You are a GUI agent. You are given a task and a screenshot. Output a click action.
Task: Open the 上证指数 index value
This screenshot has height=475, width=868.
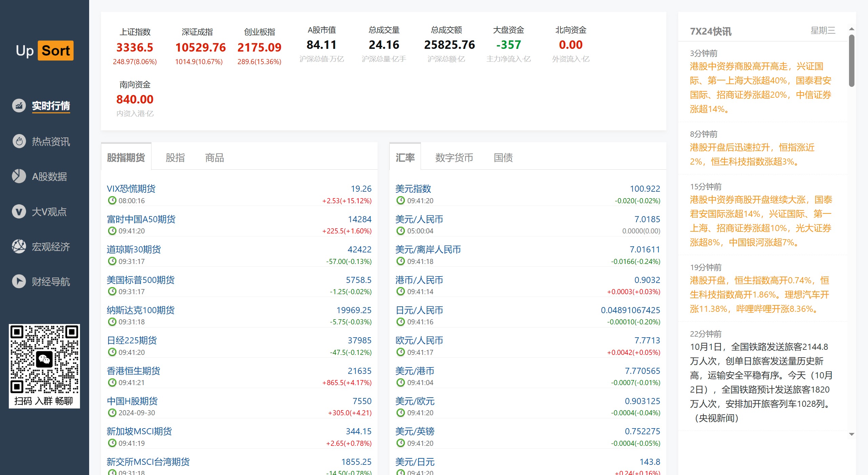135,47
